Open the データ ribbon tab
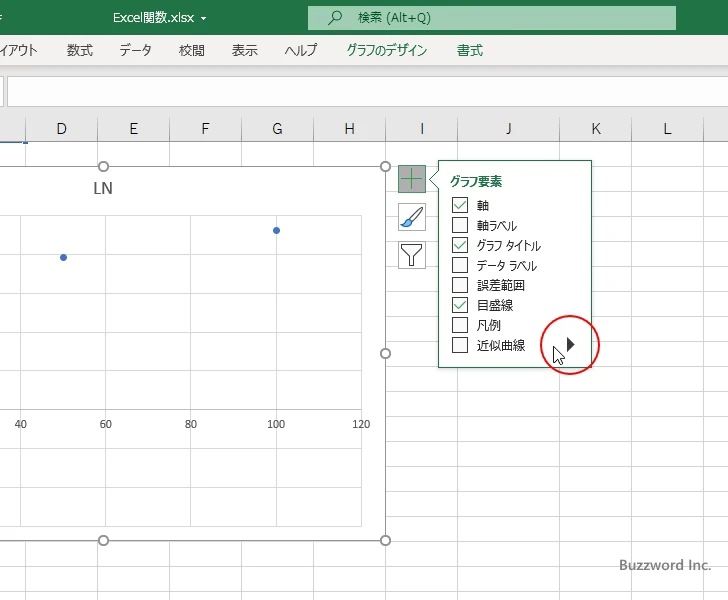 point(135,50)
